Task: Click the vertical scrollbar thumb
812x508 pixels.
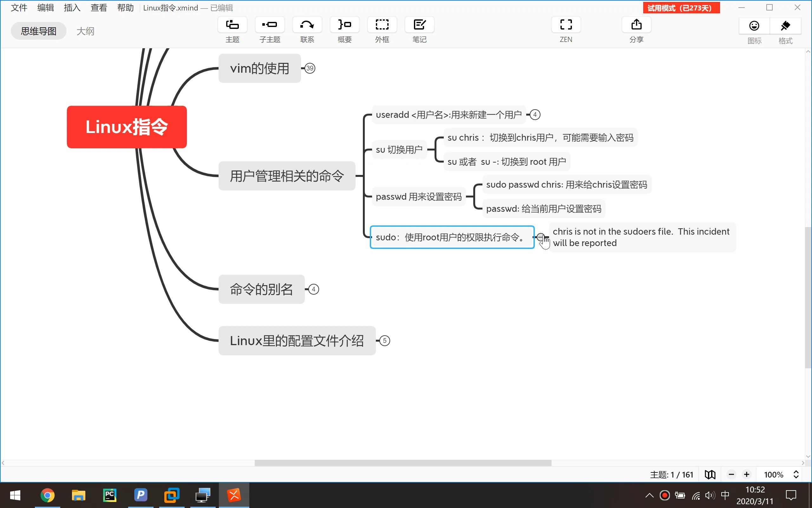Action: point(808,298)
